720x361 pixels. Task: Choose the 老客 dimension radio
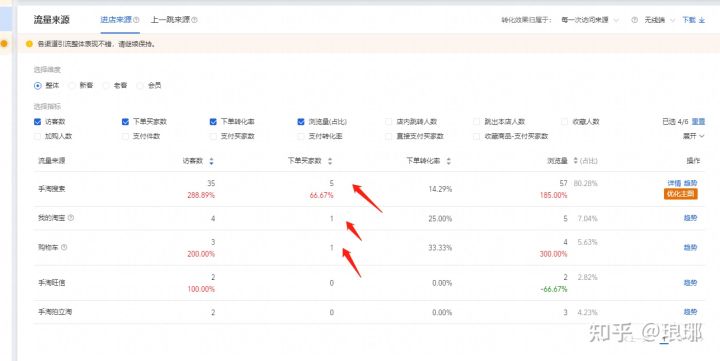point(106,86)
